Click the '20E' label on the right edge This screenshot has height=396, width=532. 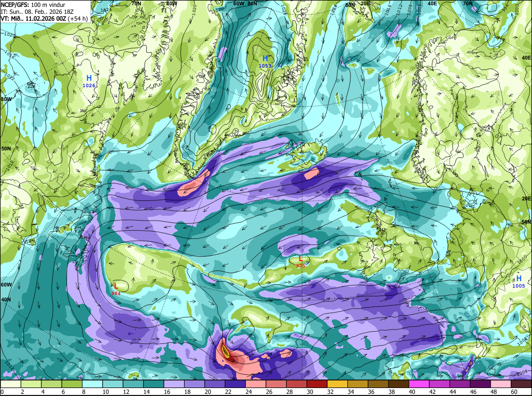pyautogui.click(x=527, y=199)
